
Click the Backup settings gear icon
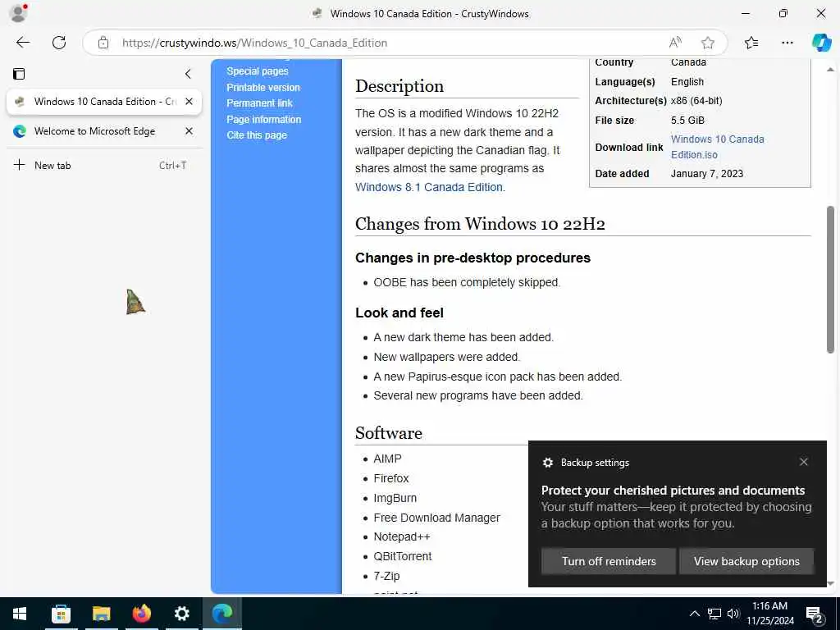click(547, 463)
